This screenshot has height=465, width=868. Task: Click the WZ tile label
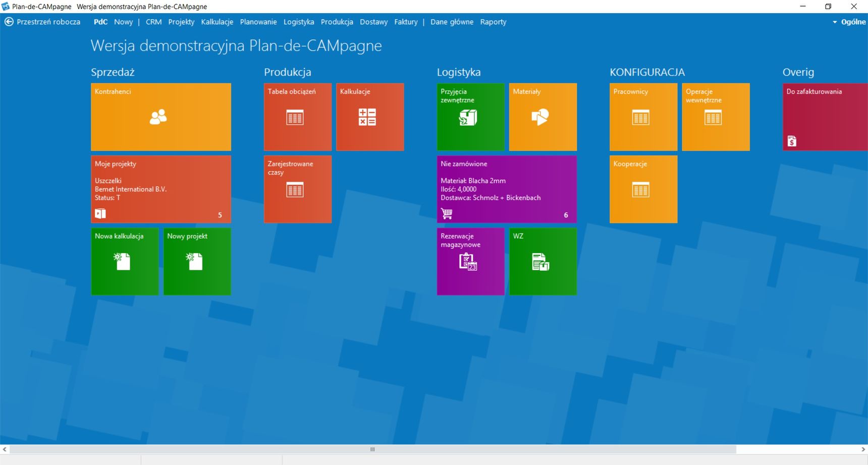tap(518, 236)
